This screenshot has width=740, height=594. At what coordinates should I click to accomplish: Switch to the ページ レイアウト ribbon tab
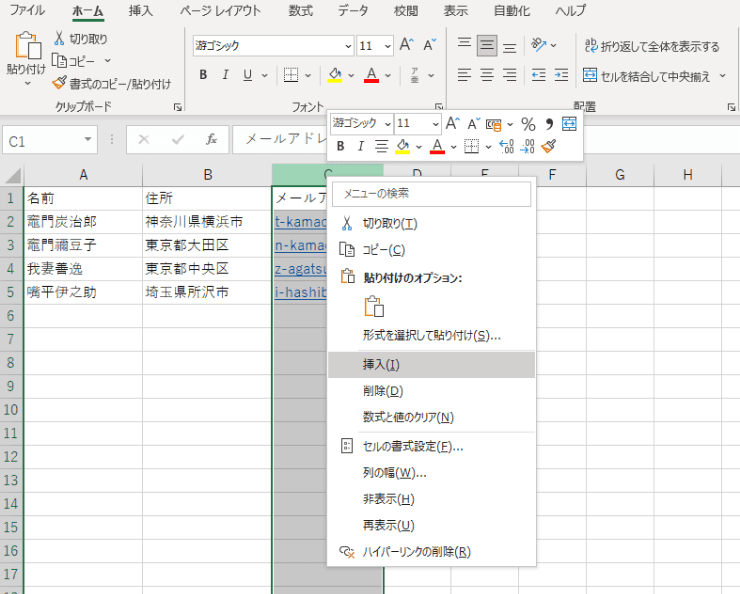[x=220, y=11]
